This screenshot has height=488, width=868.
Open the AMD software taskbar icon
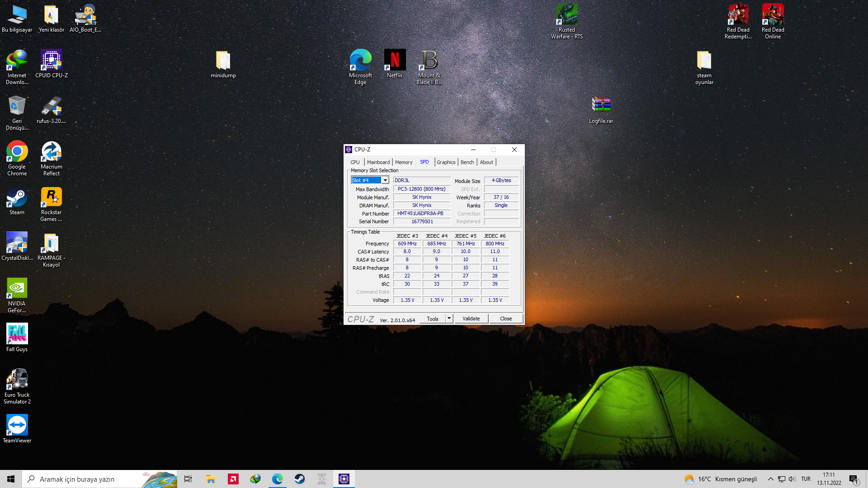(233, 479)
